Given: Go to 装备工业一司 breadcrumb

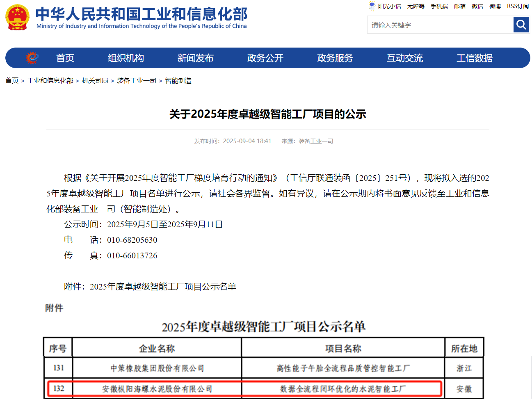Looking at the screenshot, I should [137, 81].
